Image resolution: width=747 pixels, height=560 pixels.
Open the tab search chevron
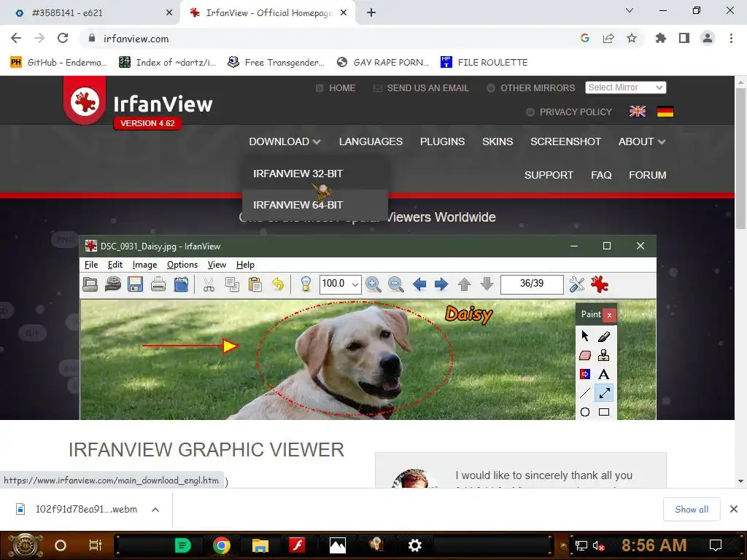(x=630, y=10)
